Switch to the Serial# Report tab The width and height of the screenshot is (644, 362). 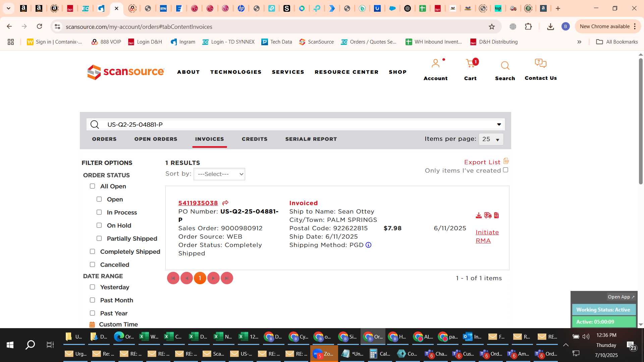311,139
